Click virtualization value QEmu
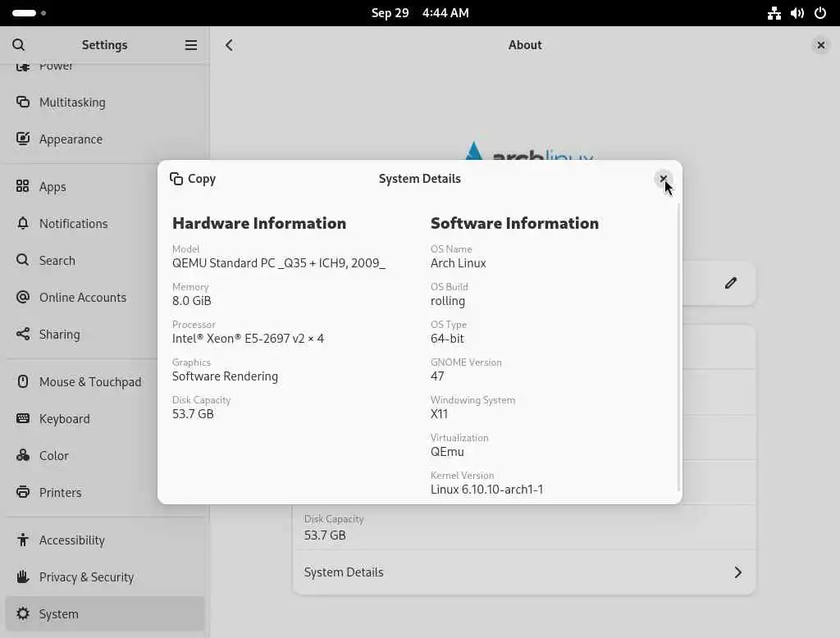This screenshot has width=840, height=638. (447, 452)
